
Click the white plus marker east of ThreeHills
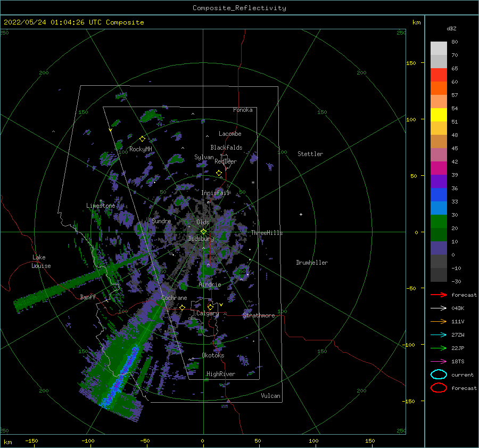click(x=301, y=214)
